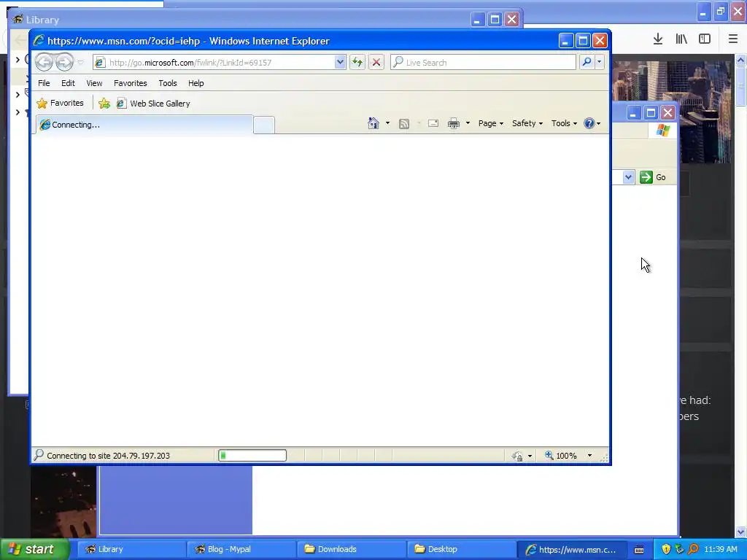Click the Windows flag logo in background window
This screenshot has width=747, height=560.
(x=662, y=130)
